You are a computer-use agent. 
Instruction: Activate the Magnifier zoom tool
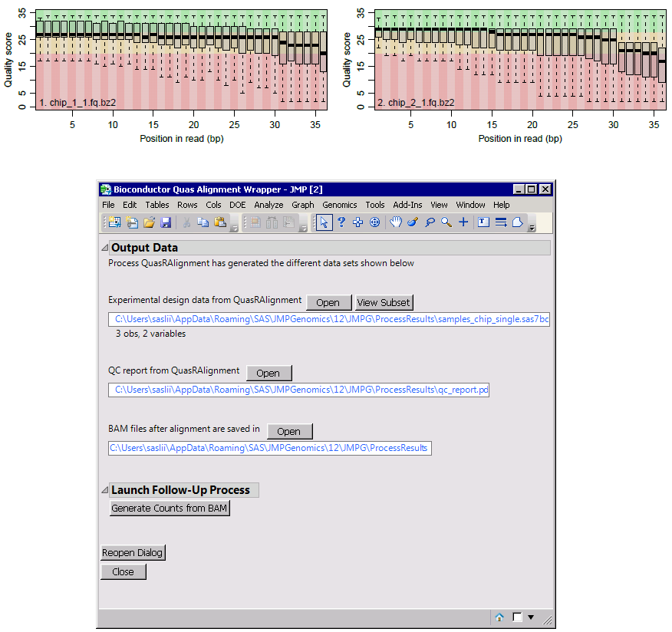[x=446, y=222]
